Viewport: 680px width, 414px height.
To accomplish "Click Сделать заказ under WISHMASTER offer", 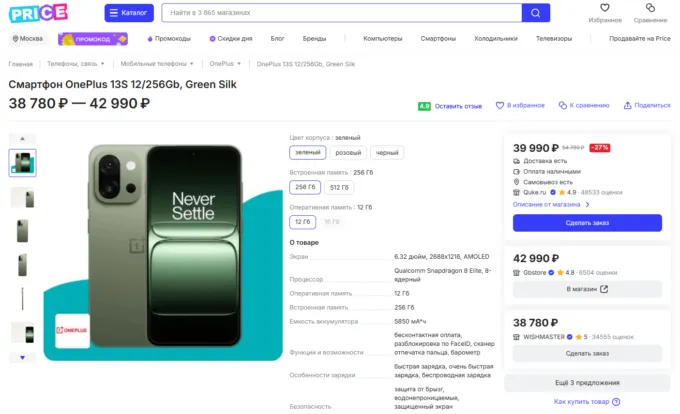I will 587,353.
